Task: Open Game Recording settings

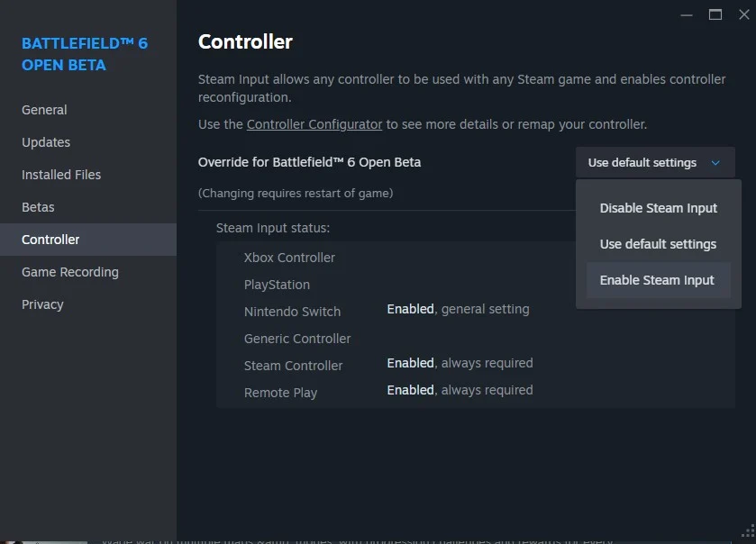Action: [x=68, y=272]
